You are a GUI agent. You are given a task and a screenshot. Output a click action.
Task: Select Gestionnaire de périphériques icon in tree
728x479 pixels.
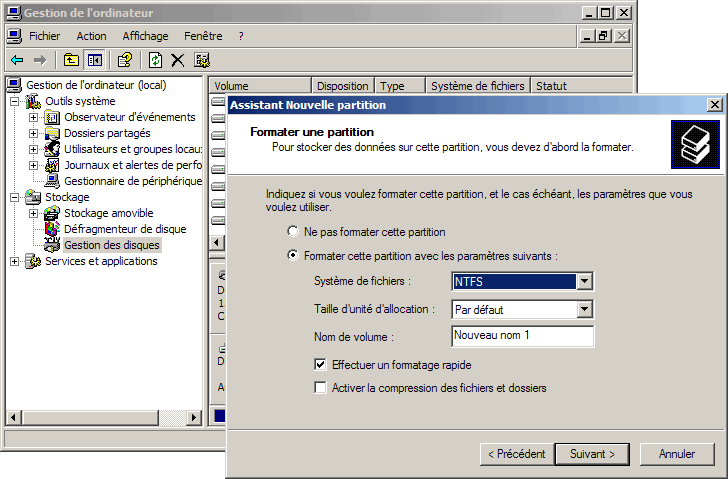[x=53, y=181]
